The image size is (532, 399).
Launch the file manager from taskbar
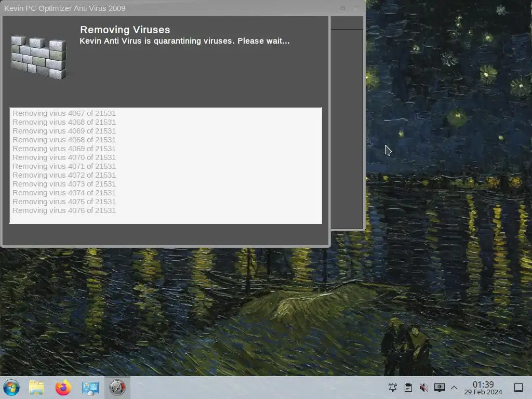click(x=36, y=388)
